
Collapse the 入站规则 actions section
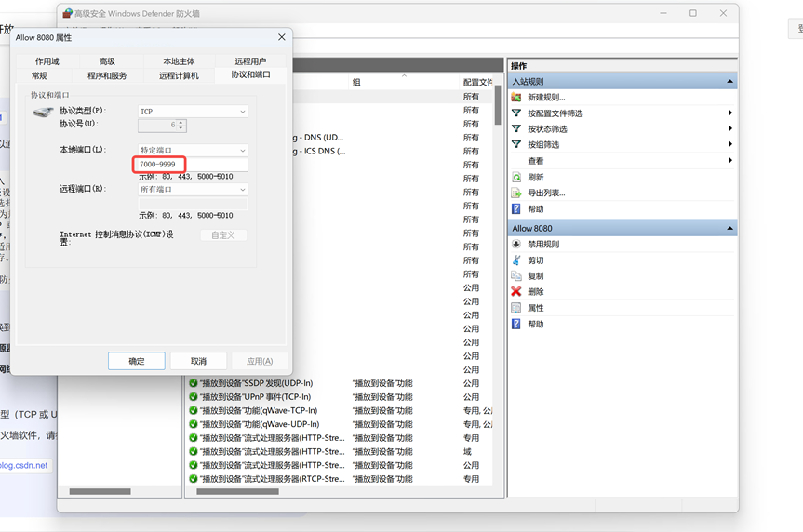pos(729,82)
